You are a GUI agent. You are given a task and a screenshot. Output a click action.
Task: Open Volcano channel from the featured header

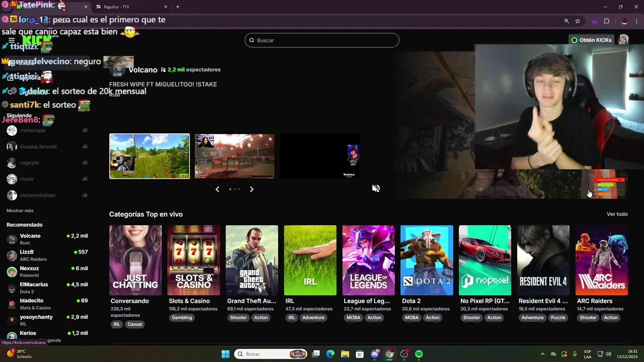click(x=143, y=70)
